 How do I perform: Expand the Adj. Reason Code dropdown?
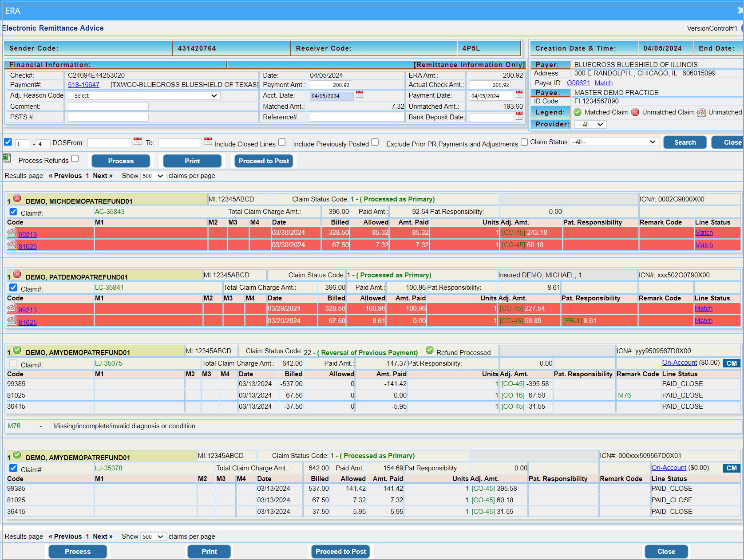point(143,96)
